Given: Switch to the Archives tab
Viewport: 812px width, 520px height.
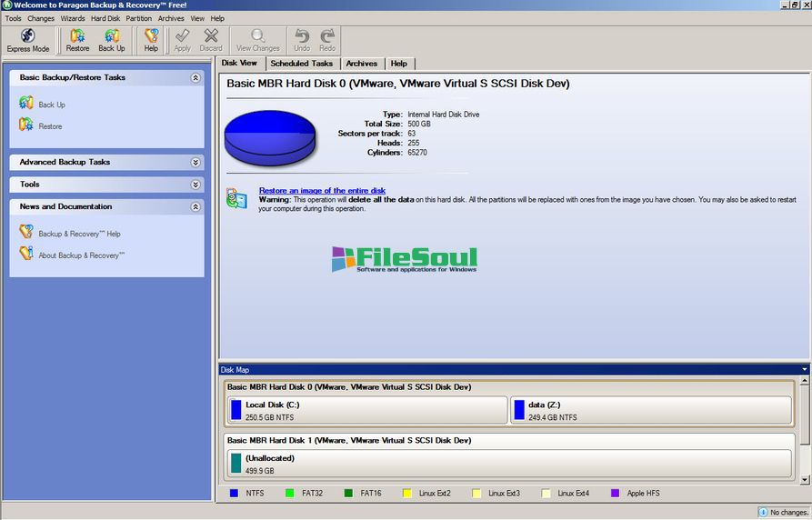Looking at the screenshot, I should coord(361,64).
